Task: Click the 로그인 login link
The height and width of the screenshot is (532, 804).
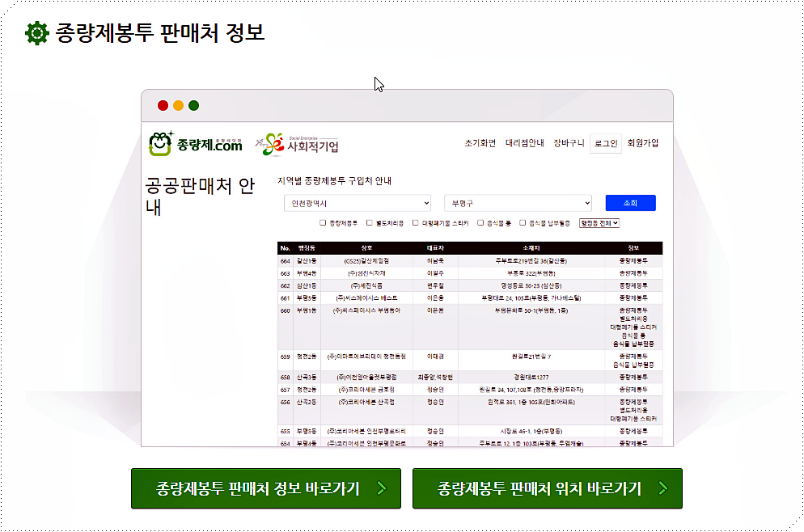Action: [608, 143]
